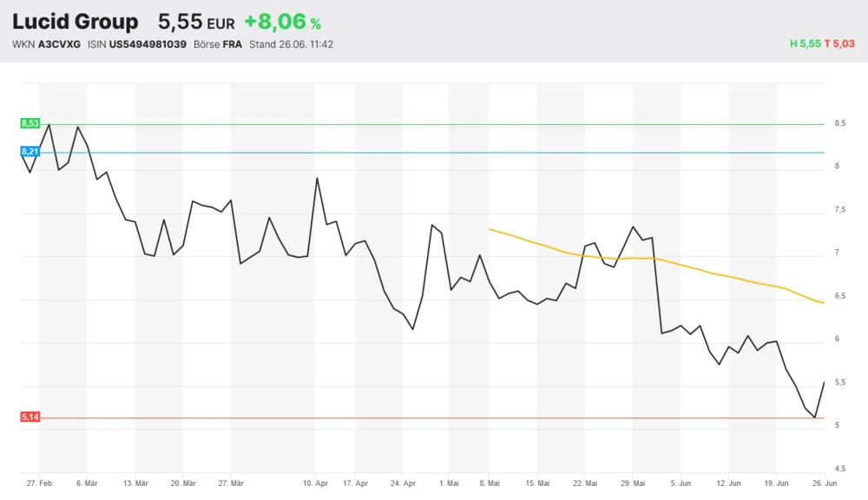Viewport: 868px width, 500px height.
Task: Select the 26. Jun date label
Action: [x=824, y=483]
